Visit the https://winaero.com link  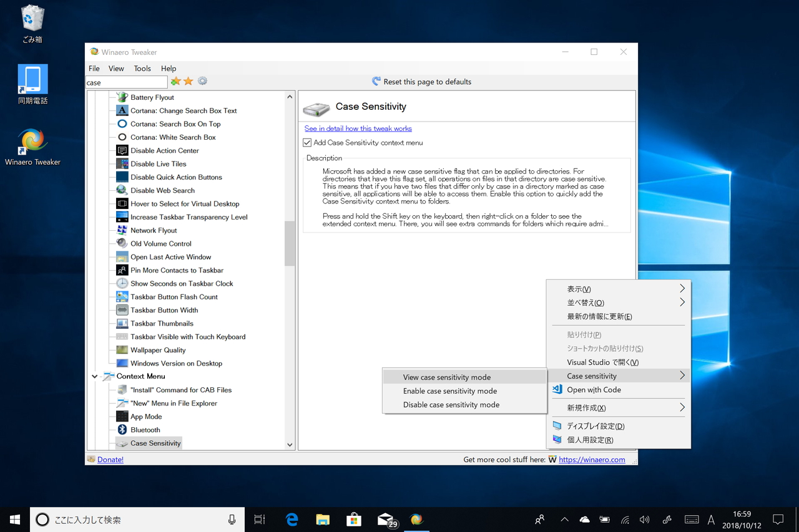[592, 460]
